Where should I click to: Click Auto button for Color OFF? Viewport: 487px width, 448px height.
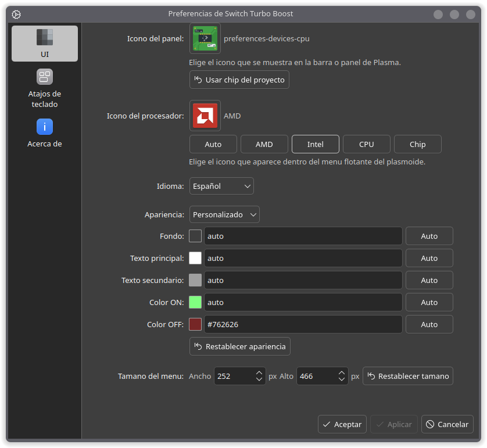coord(429,324)
